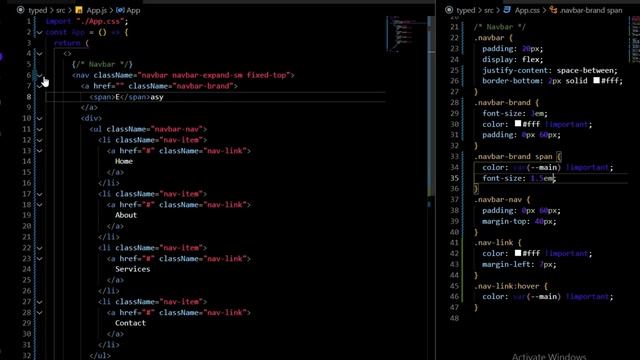This screenshot has height=360, width=640.
Task: Click on the 'Home' text in App.js
Action: click(124, 161)
